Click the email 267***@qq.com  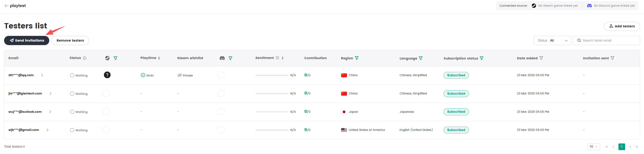(21, 75)
